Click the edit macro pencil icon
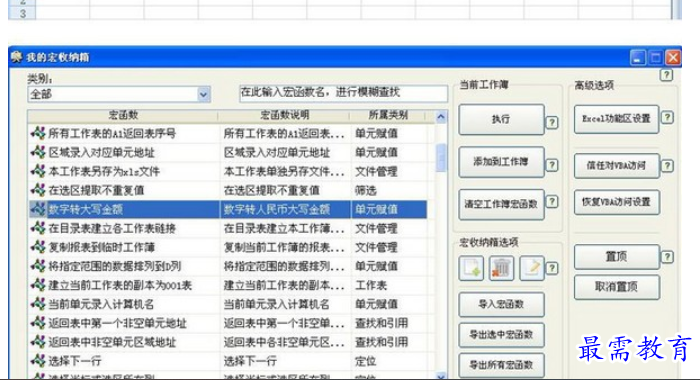Viewport: 700px width, 380px height. coord(532,268)
